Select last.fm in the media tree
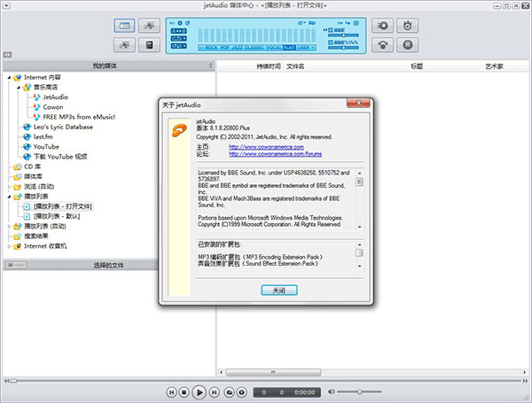The image size is (532, 403). pos(43,137)
